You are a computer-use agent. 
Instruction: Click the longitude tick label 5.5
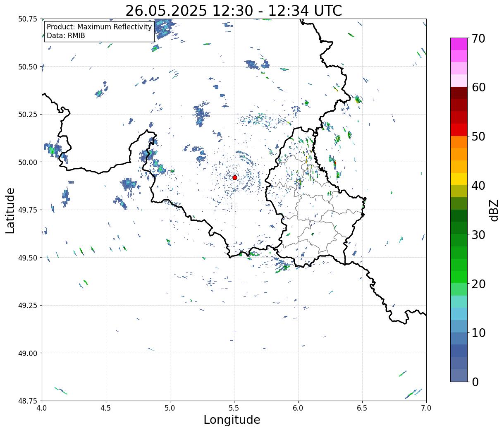pos(234,408)
